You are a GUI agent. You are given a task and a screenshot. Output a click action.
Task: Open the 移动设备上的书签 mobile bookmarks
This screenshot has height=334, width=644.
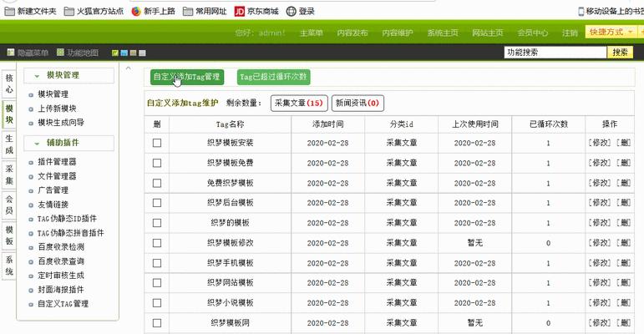(611, 12)
